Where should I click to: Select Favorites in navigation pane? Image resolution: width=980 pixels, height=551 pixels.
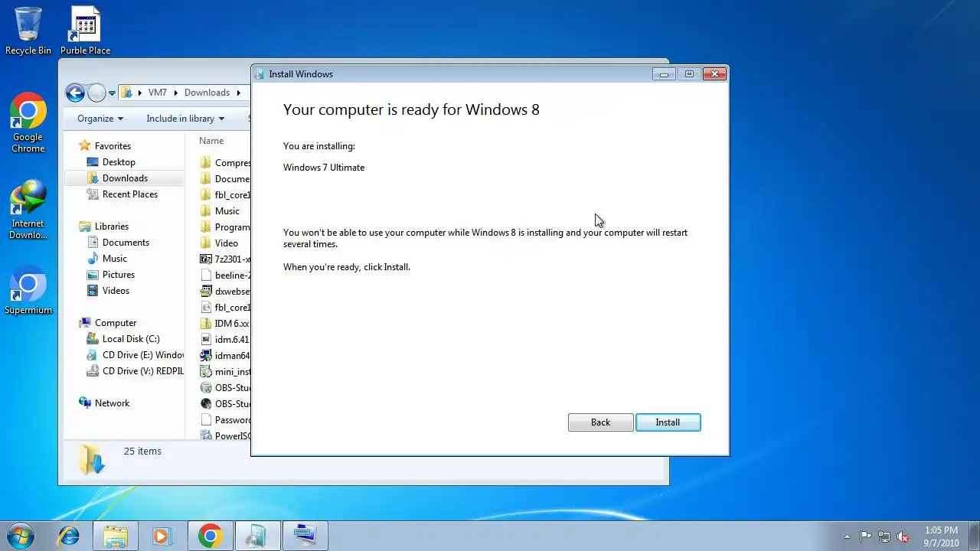point(113,146)
